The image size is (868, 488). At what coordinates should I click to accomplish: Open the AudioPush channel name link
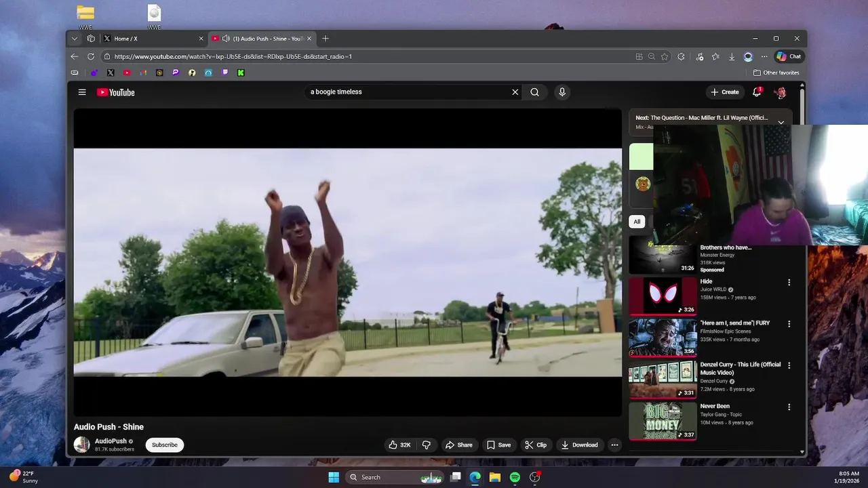(x=111, y=441)
